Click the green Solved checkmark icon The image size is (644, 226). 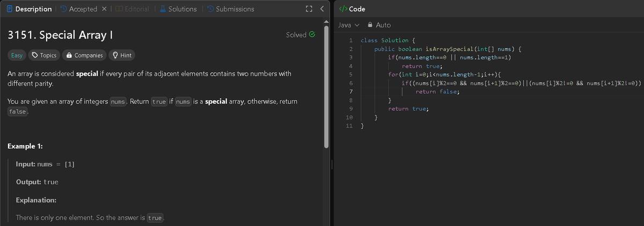point(312,35)
